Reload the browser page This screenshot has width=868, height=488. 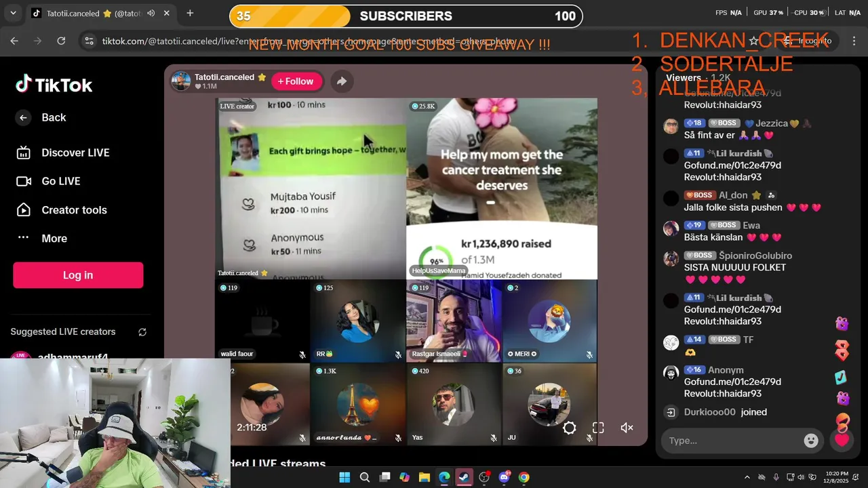pos(61,41)
